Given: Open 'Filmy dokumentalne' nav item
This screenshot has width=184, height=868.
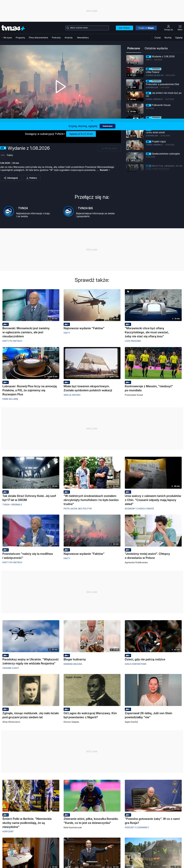Looking at the screenshot, I should pyautogui.click(x=38, y=38).
